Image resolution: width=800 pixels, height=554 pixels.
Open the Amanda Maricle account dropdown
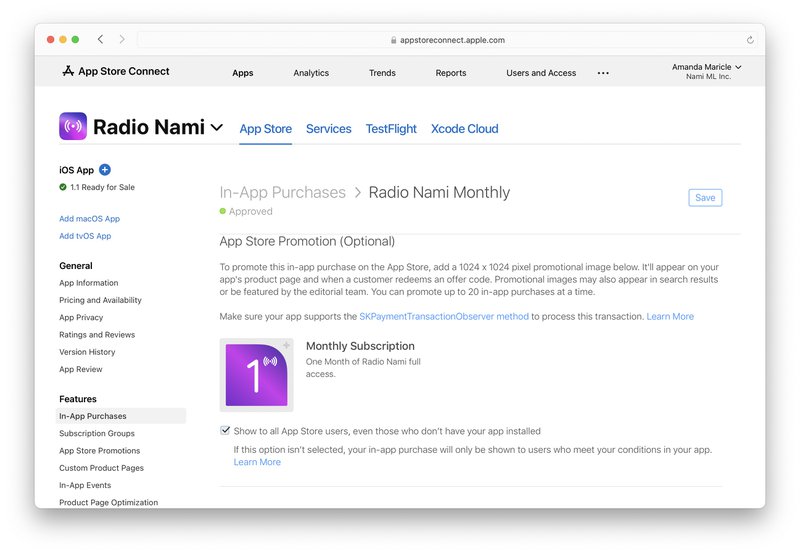[x=707, y=71]
